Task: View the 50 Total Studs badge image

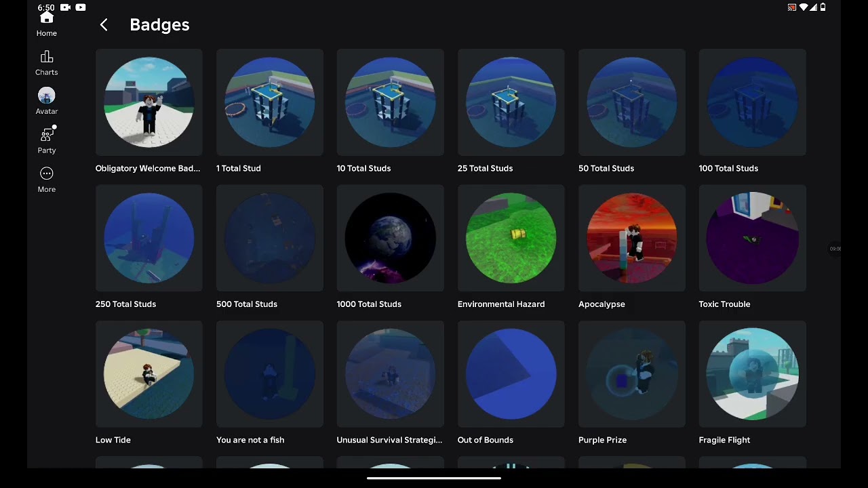Action: (632, 102)
